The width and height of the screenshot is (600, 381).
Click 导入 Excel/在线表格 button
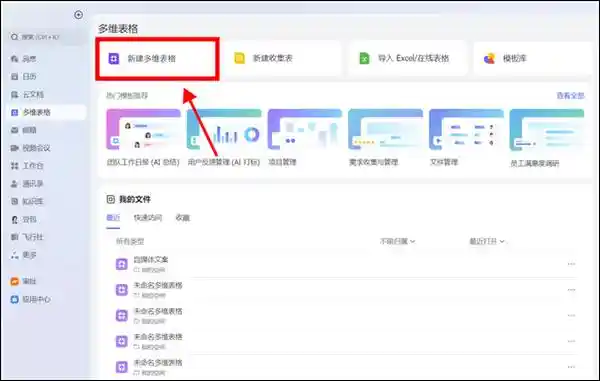[407, 58]
